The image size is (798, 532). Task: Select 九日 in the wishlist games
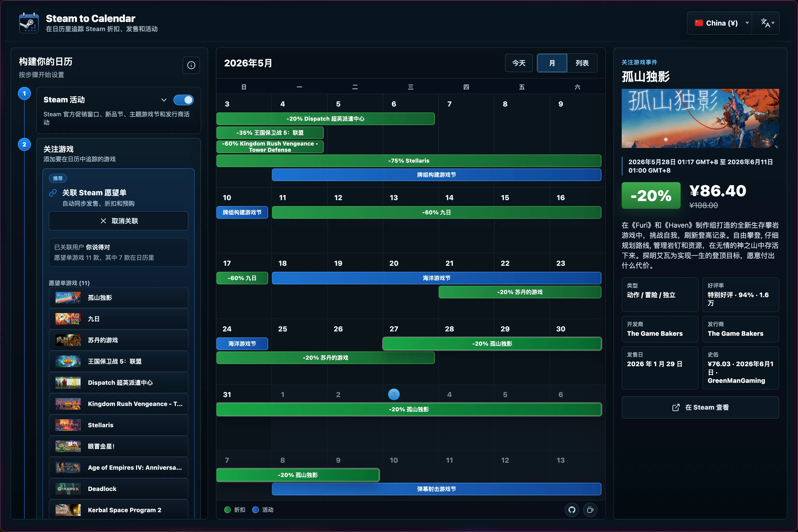[x=118, y=319]
